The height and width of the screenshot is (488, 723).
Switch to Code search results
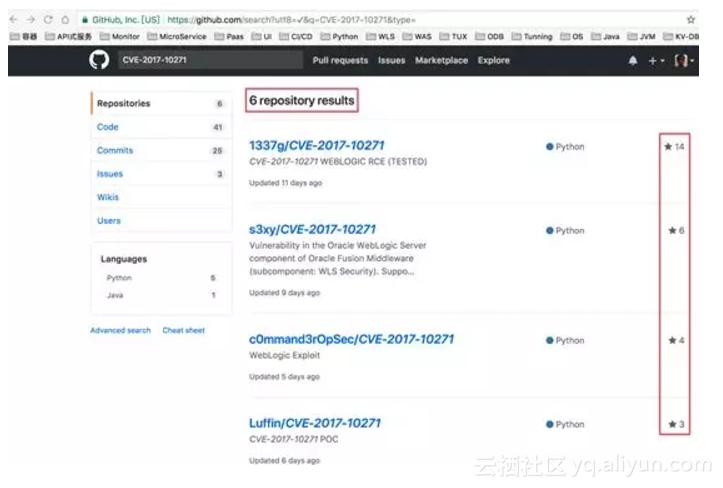click(x=161, y=127)
